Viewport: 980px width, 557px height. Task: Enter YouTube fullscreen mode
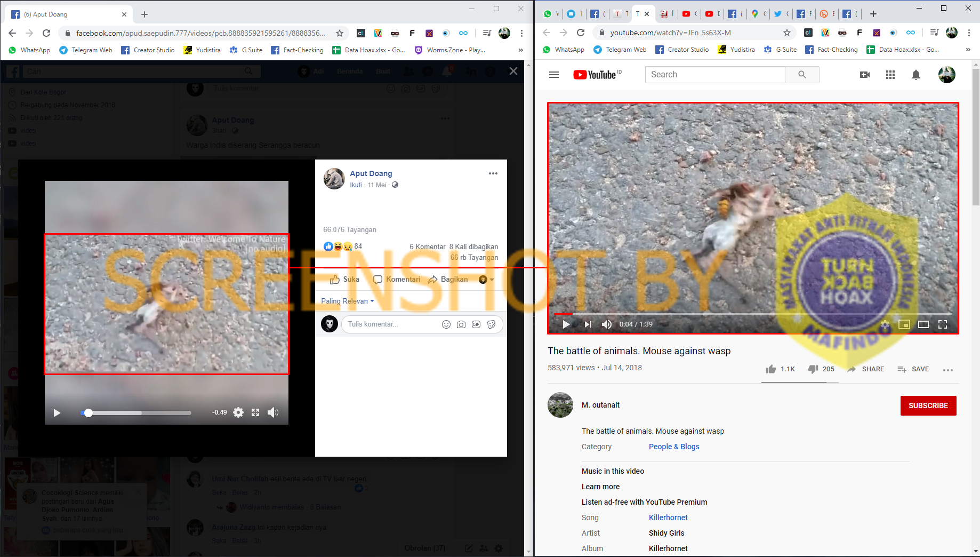[943, 324]
